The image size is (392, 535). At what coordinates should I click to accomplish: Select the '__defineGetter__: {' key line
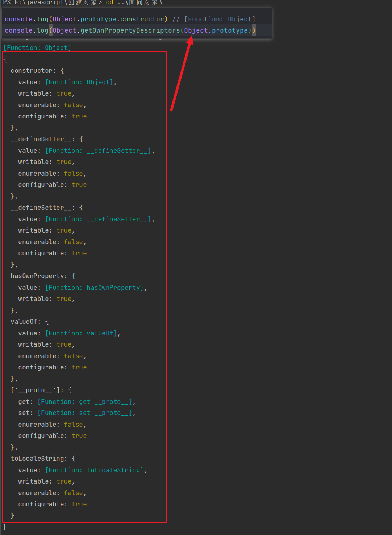47,139
